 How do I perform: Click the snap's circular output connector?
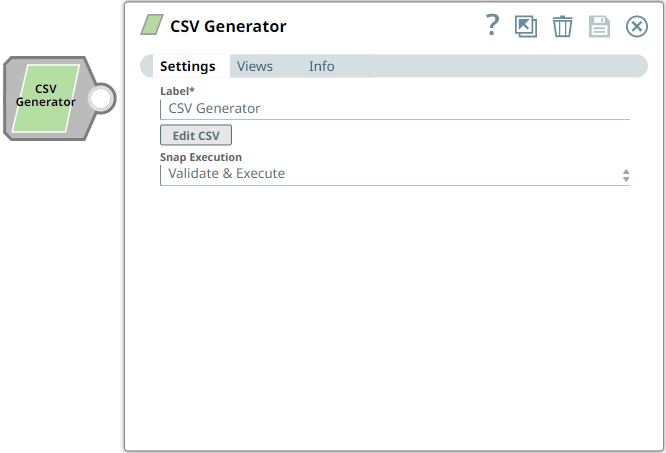101,98
